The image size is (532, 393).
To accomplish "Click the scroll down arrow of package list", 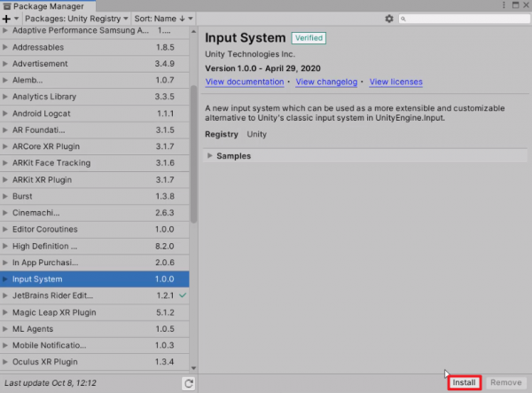I will 193,368.
